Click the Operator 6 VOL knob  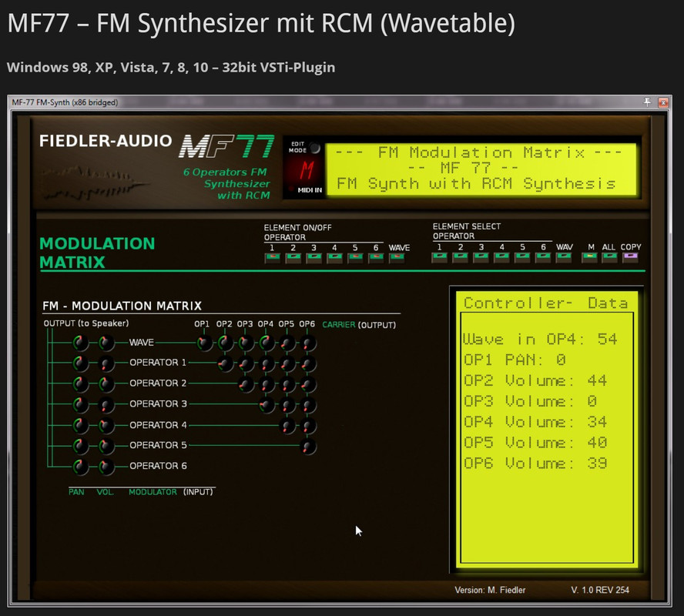[x=106, y=467]
